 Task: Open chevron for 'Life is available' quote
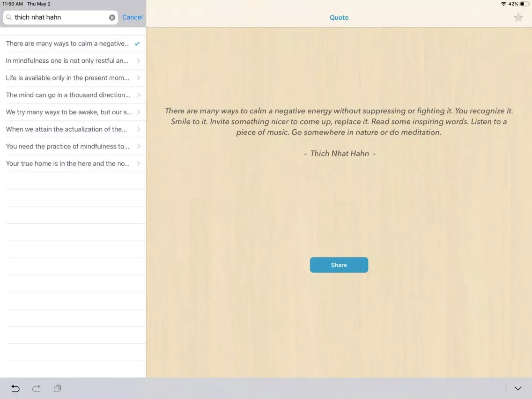click(138, 78)
